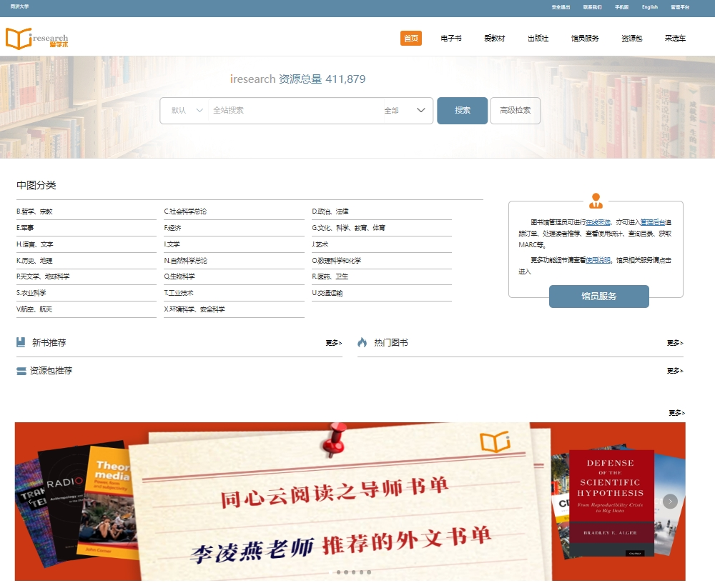This screenshot has width=715, height=588.
Task: Click the blue 馆员服务 button
Action: (598, 297)
